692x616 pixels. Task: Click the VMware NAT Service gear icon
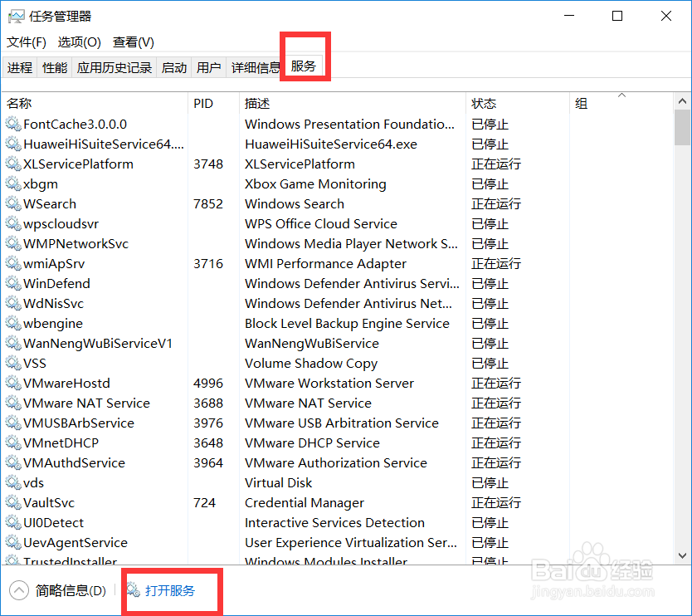coord(14,403)
